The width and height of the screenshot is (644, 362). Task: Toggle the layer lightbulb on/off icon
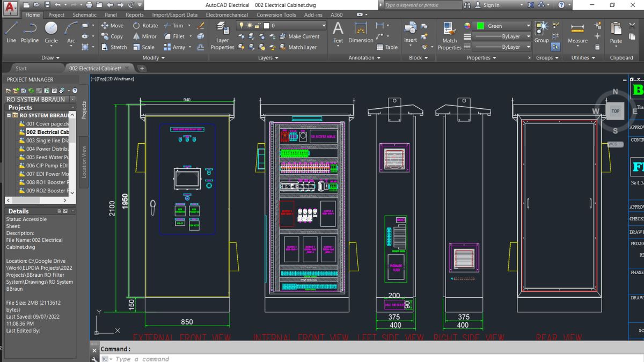pos(241,25)
